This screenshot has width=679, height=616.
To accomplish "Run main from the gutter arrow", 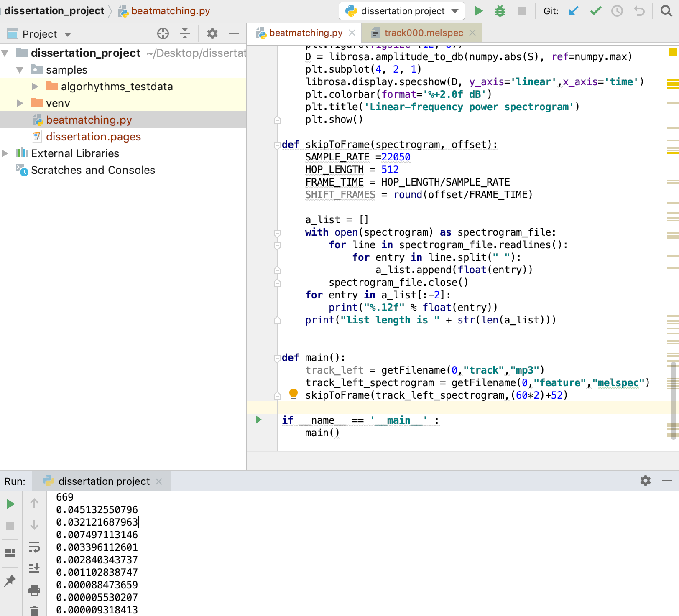I will coord(258,420).
